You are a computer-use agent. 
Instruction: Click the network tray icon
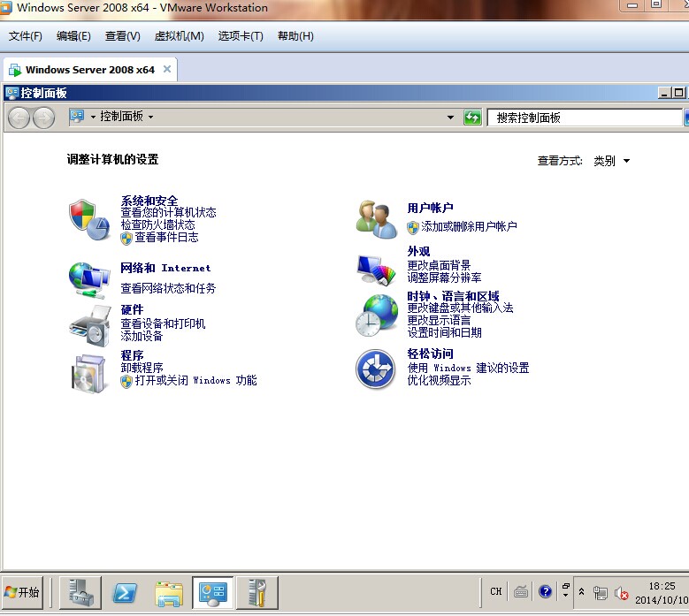601,593
